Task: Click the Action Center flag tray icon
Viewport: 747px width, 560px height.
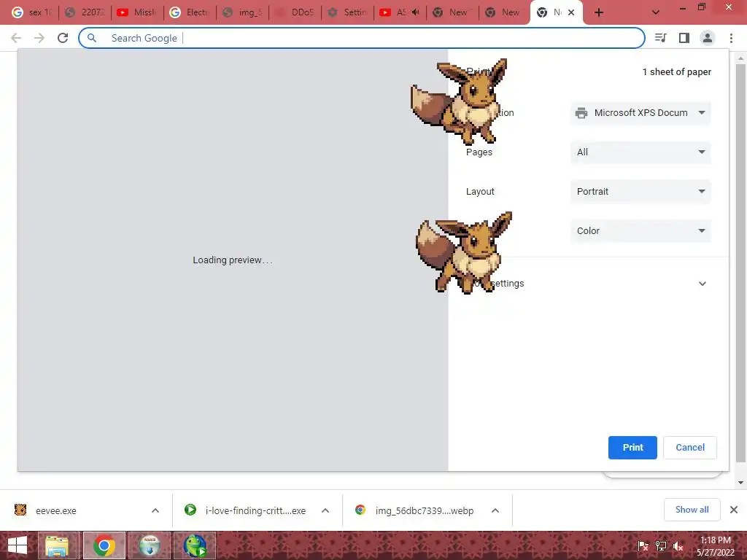Action: (643, 546)
